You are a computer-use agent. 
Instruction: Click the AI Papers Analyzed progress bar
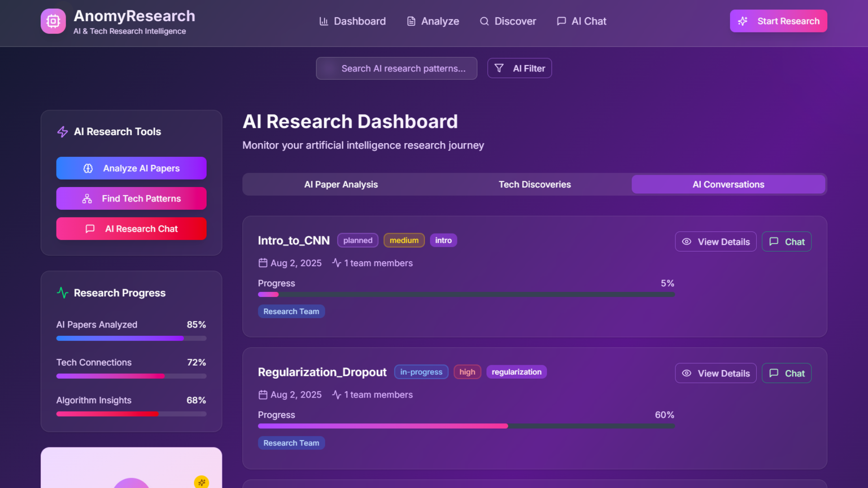pos(132,338)
